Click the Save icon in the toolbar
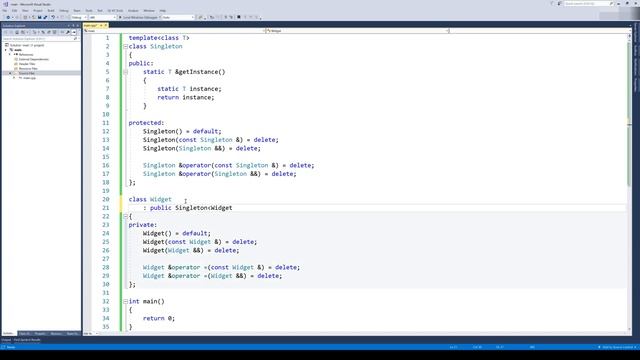The width and height of the screenshot is (640, 360). click(x=40, y=17)
